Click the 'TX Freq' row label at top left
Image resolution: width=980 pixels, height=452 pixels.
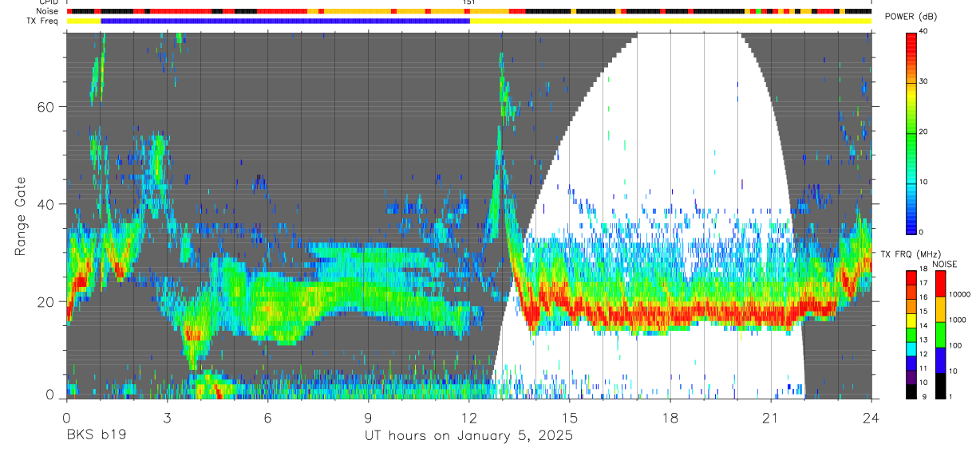click(x=43, y=21)
